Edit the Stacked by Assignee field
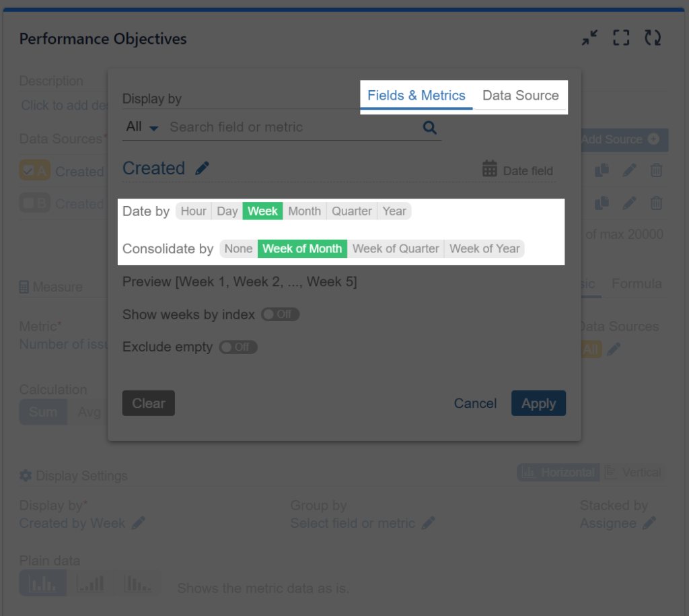 click(649, 523)
